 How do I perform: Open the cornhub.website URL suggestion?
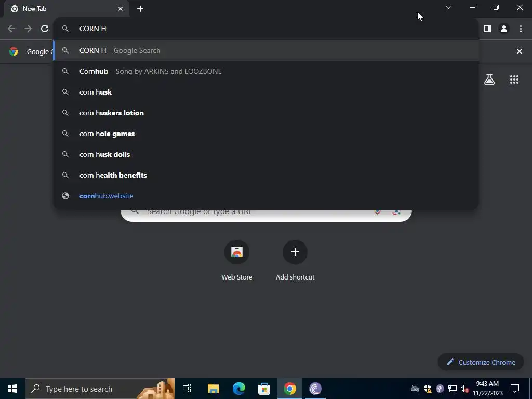(x=267, y=196)
